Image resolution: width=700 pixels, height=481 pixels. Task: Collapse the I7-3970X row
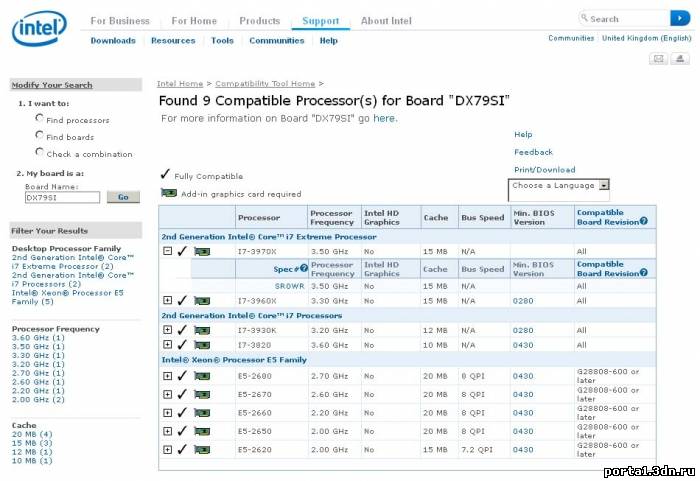167,251
